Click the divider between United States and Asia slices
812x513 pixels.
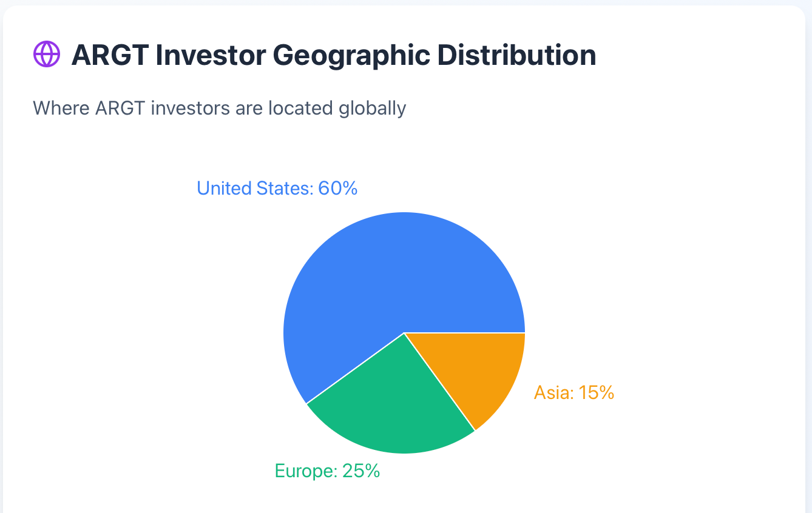click(464, 333)
